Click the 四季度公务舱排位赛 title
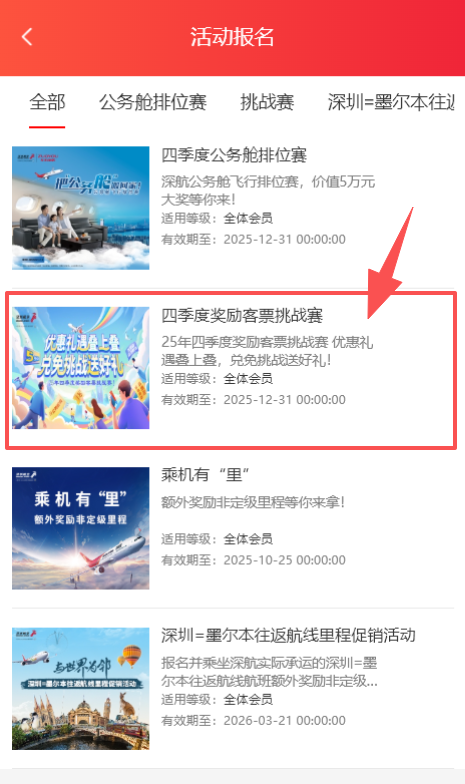 [x=234, y=155]
